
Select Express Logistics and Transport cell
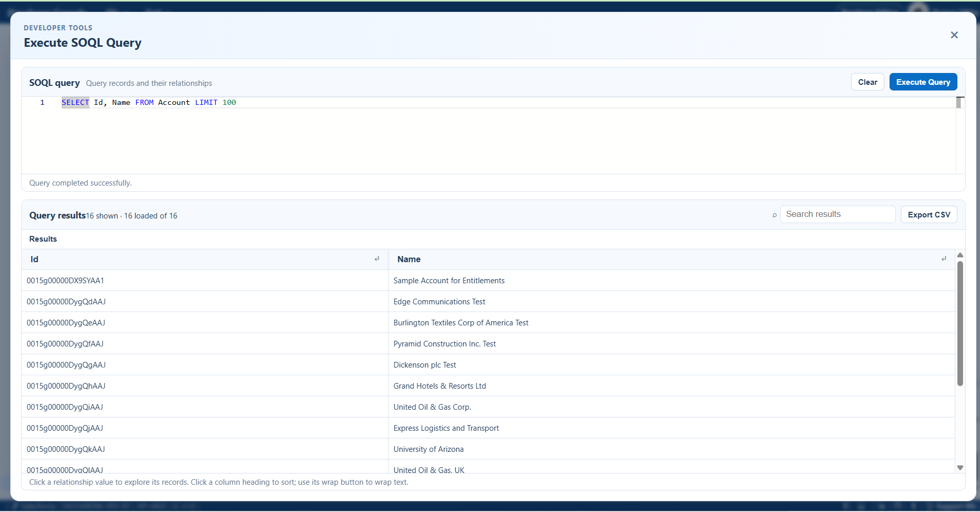(x=671, y=428)
